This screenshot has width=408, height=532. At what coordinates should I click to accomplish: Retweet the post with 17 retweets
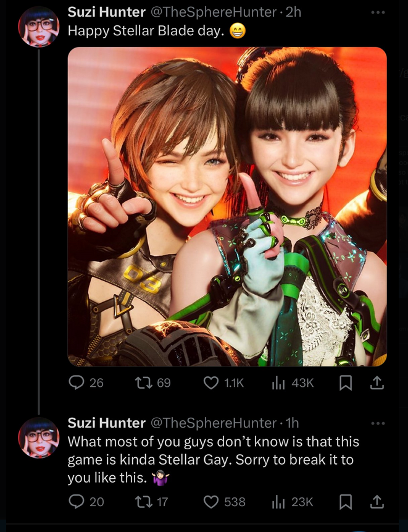(151, 502)
